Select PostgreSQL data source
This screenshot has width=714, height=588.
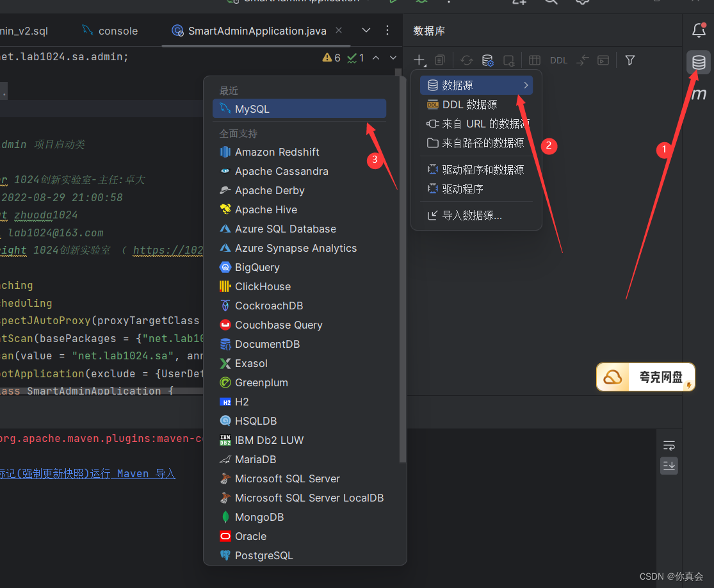coord(299,555)
